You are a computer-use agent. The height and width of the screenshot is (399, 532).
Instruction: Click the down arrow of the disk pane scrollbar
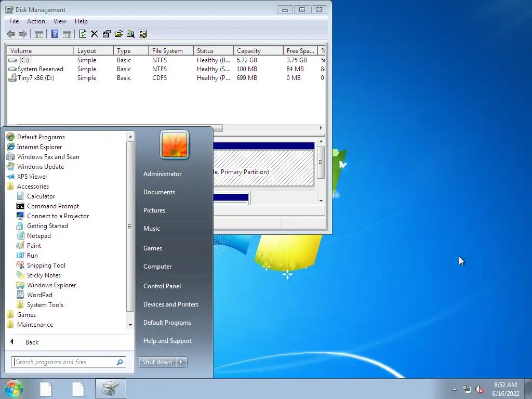321,201
